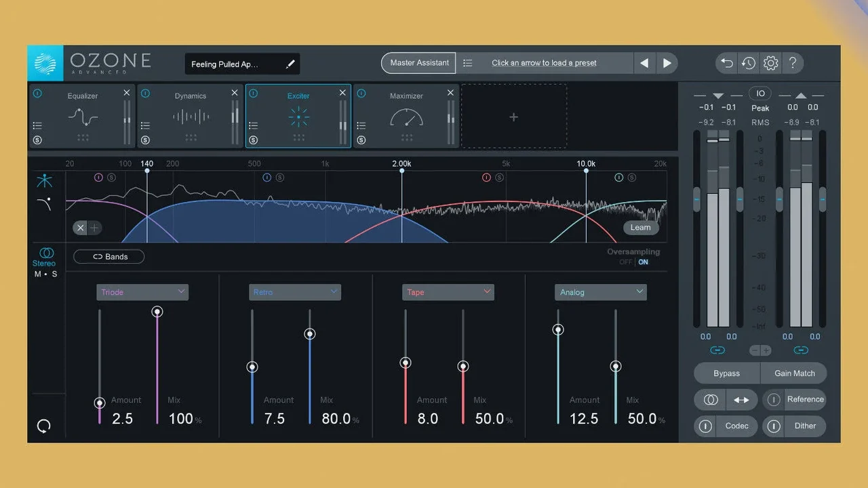Remove the Dynamics module
The image size is (868, 488).
(x=235, y=93)
